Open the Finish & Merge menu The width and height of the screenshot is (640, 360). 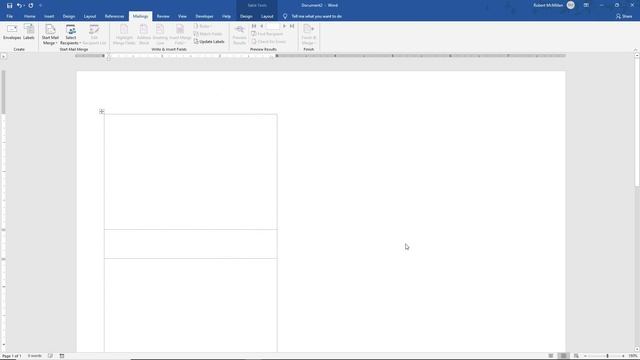tap(309, 35)
